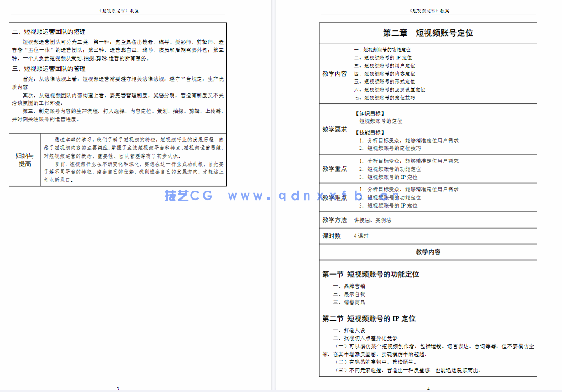Click the 4 课时 text entry
Viewport: 562px width, 392px height.
pyautogui.click(x=360, y=236)
